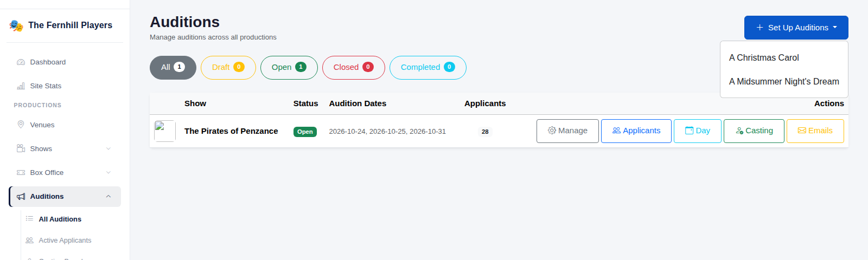The image size is (868, 260).
Task: Click the gear icon on Manage button
Action: click(552, 131)
